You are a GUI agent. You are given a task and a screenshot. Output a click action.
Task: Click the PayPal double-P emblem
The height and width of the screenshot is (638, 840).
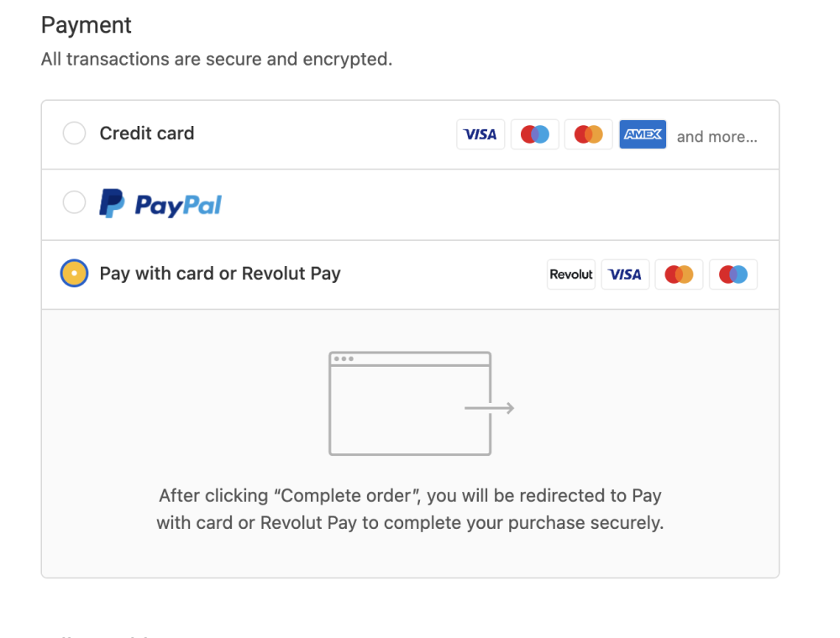click(112, 203)
